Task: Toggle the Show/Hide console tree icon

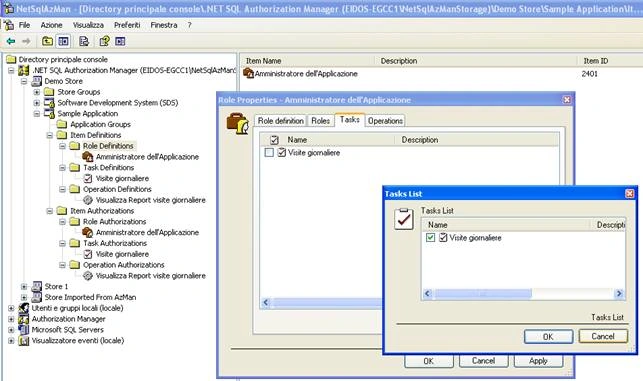Action: point(63,41)
